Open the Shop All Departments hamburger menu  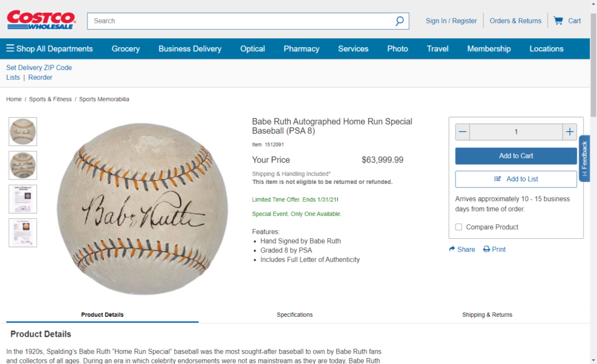tap(10, 48)
